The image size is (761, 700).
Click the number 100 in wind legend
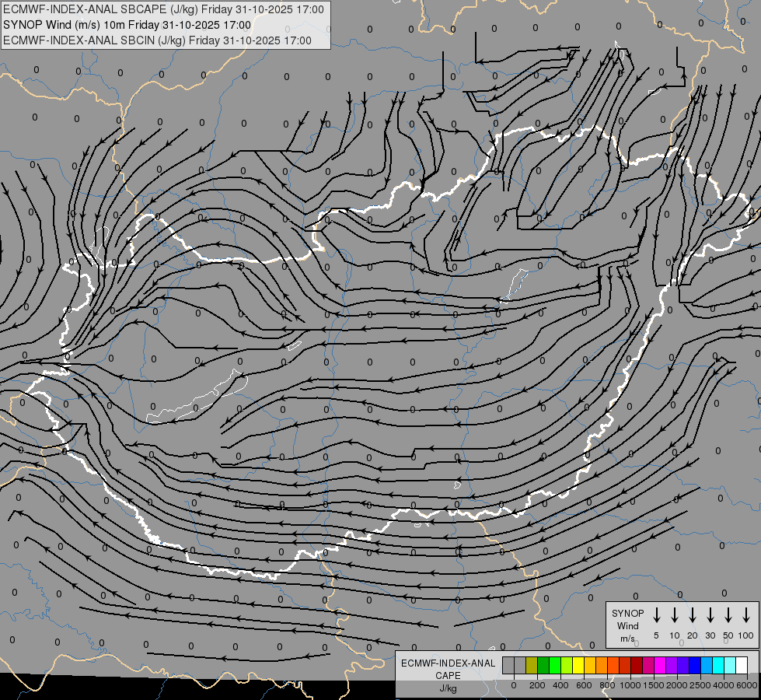click(x=746, y=635)
